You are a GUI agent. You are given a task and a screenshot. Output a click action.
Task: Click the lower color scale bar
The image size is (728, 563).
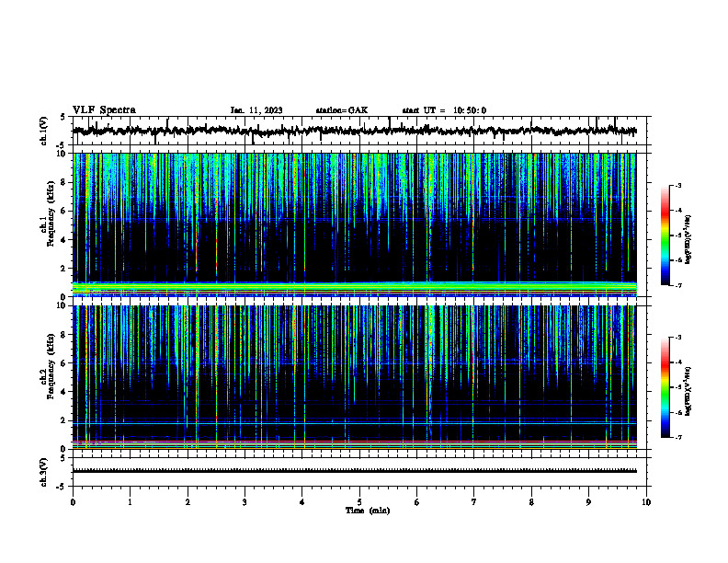[x=665, y=387]
